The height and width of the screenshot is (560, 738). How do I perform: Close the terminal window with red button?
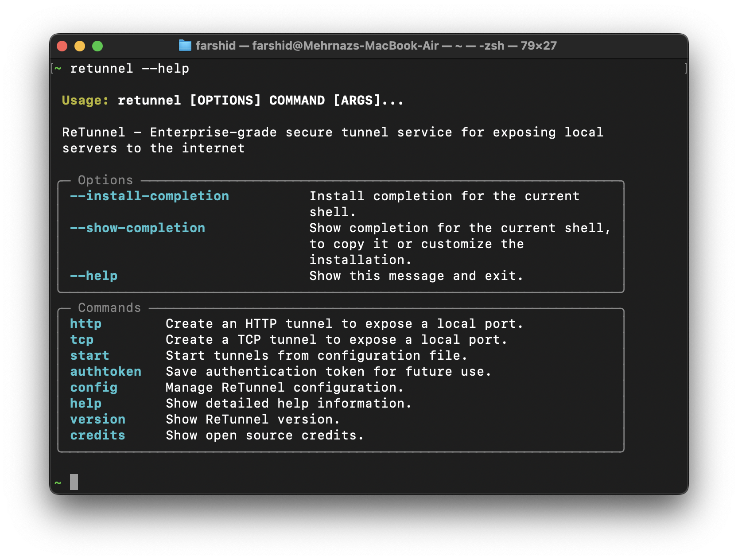click(62, 46)
